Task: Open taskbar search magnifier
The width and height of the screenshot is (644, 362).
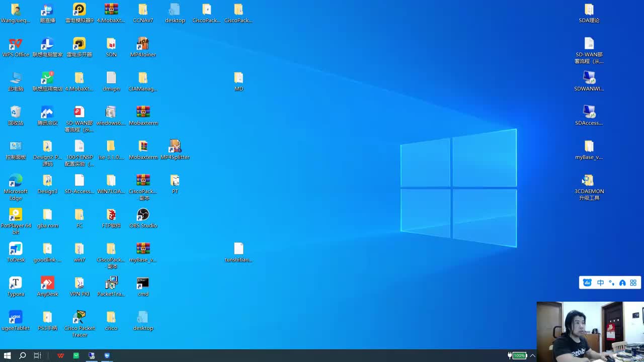Action: 22,355
